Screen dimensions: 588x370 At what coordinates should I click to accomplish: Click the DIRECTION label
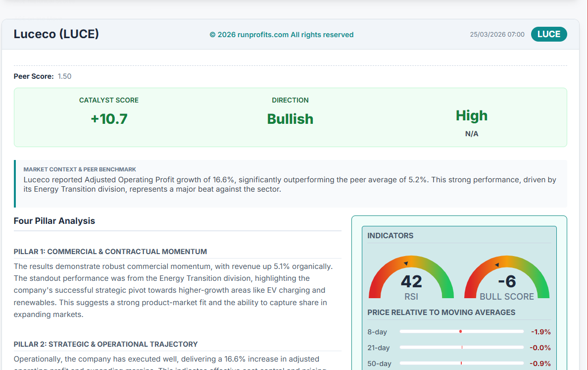tap(290, 100)
